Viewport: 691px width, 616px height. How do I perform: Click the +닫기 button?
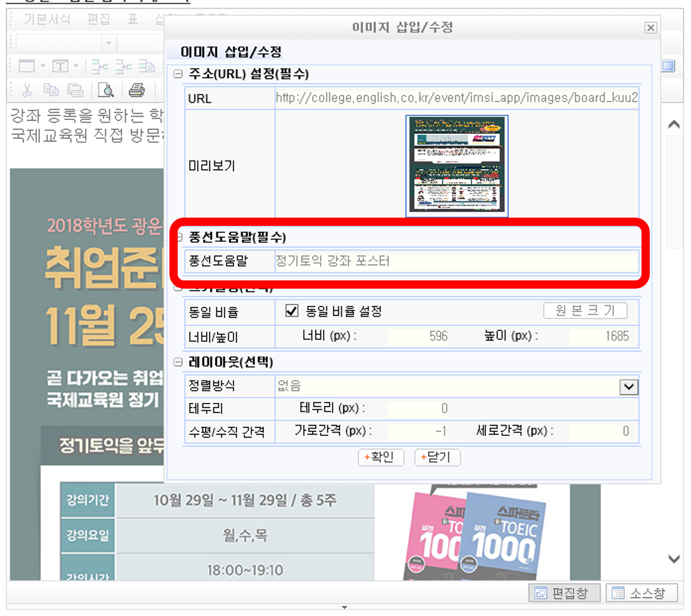pos(438,457)
